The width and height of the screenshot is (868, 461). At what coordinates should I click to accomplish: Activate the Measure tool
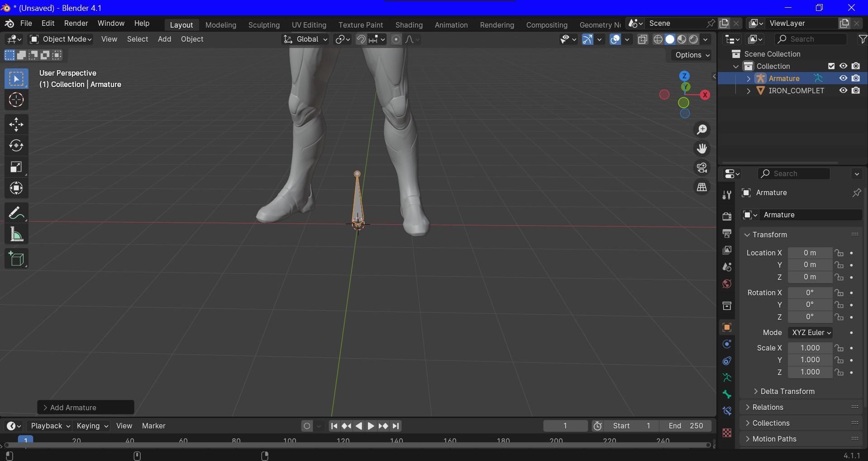16,234
